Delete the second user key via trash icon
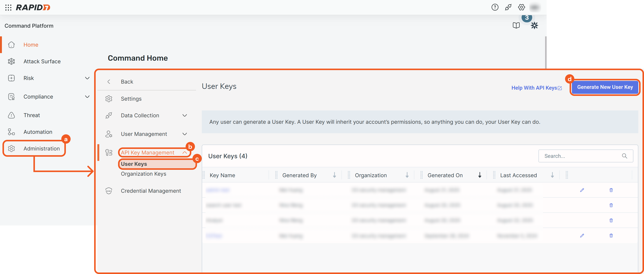Screen dimensions: 644x274 611,205
